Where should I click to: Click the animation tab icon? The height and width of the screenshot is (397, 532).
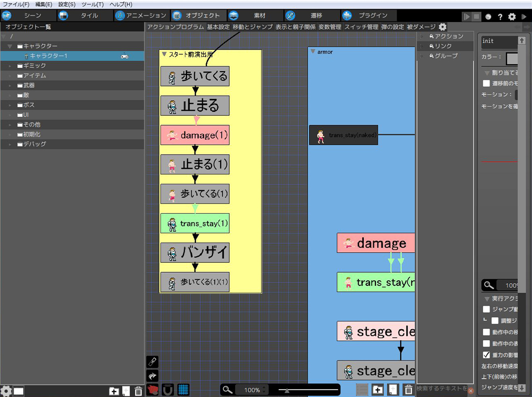120,16
